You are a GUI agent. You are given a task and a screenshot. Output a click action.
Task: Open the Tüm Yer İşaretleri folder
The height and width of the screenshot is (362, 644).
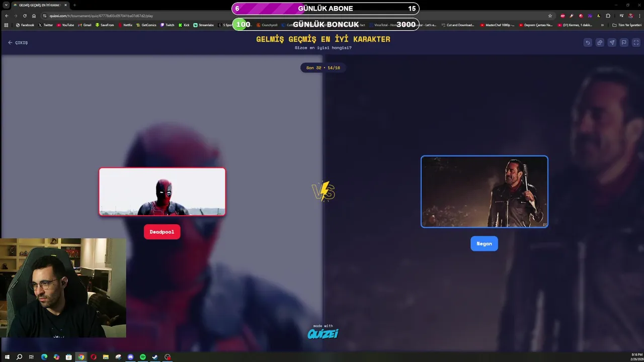(626, 25)
